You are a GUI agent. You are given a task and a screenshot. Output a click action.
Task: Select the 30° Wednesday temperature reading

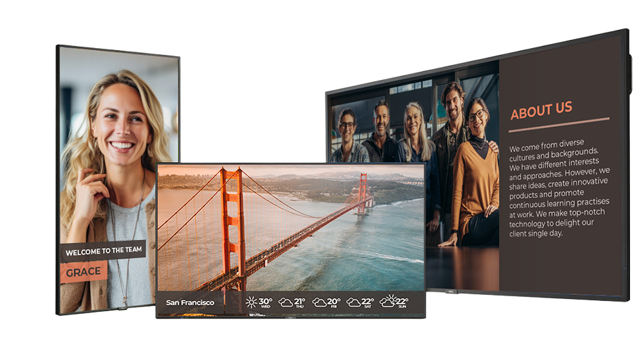[265, 302]
